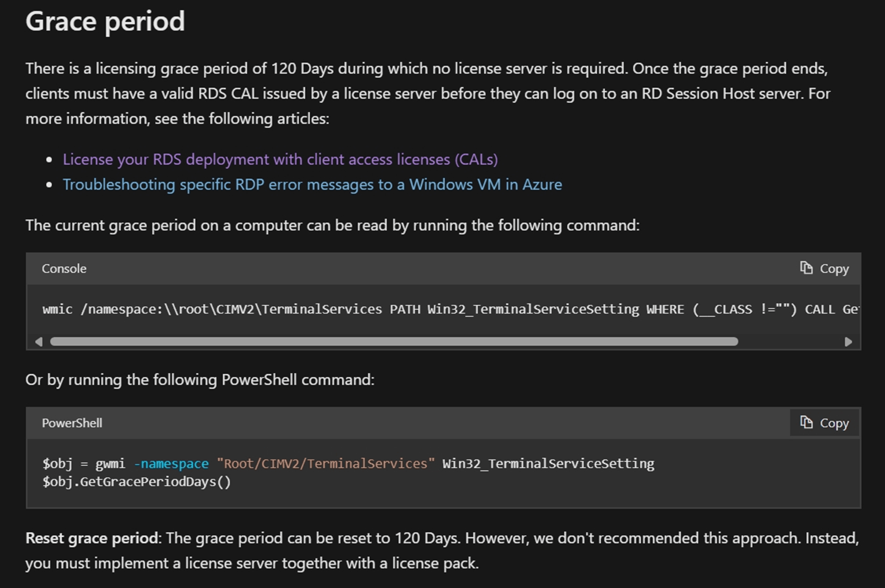Click the "Root/CIMV2/TerminalServices" string literal
The width and height of the screenshot is (885, 588).
(326, 464)
